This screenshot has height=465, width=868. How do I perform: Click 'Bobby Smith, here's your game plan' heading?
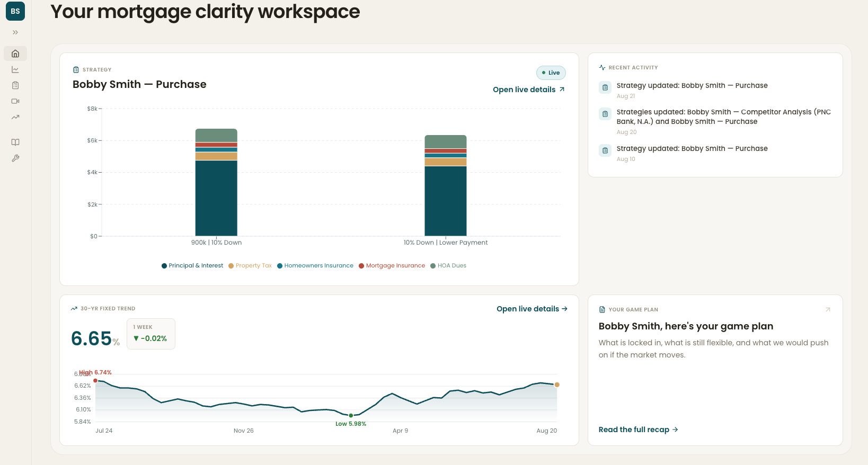coord(686,326)
